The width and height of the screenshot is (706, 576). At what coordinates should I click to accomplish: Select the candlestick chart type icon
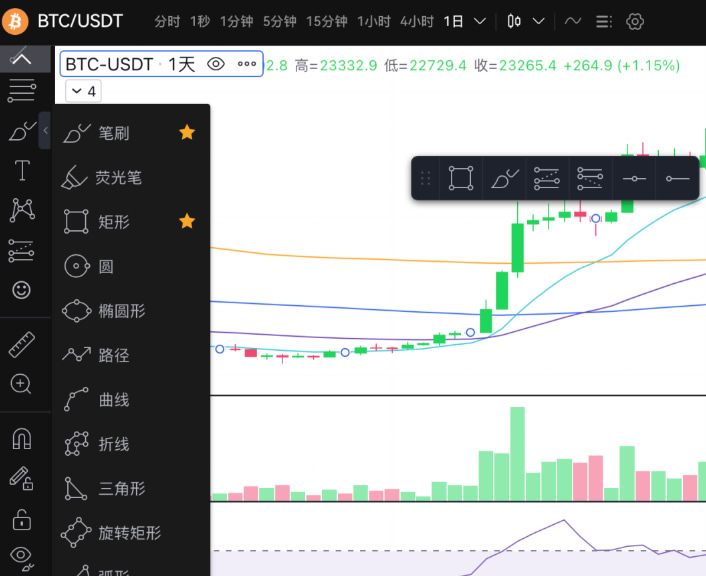[x=514, y=21]
